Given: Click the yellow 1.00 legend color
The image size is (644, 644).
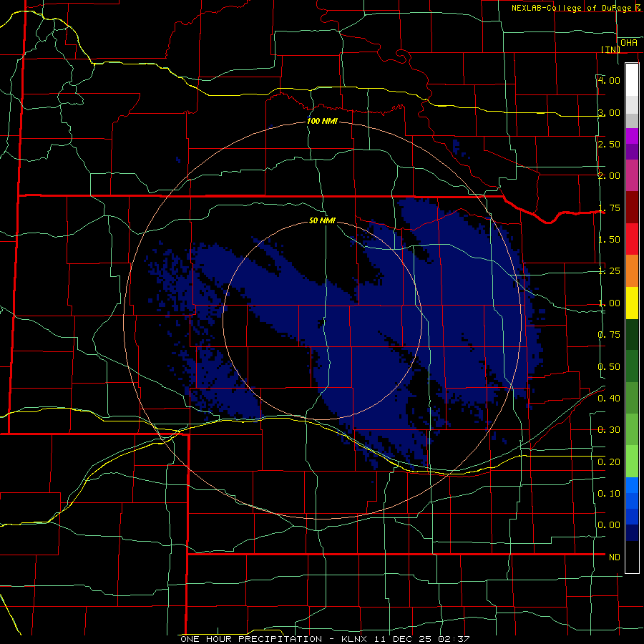Looking at the screenshot, I should pyautogui.click(x=632, y=303).
